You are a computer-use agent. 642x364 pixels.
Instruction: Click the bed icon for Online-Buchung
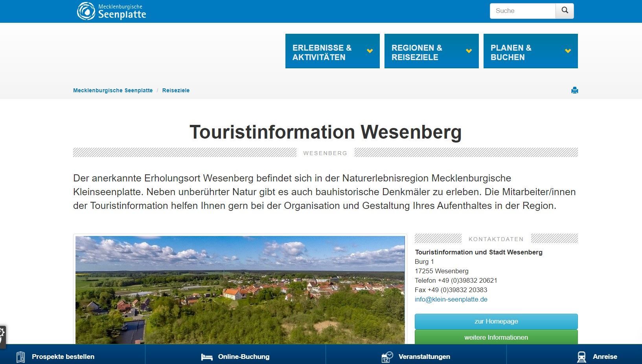click(207, 357)
